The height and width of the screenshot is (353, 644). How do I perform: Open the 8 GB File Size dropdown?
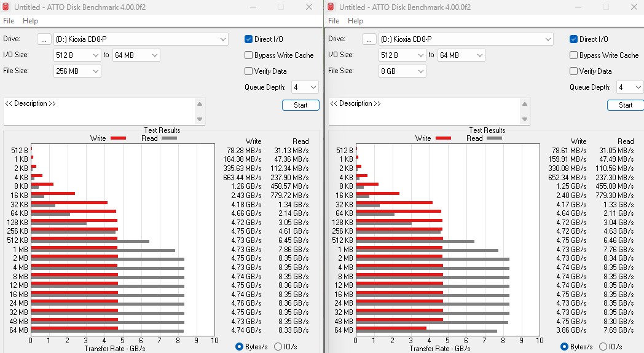pos(402,71)
